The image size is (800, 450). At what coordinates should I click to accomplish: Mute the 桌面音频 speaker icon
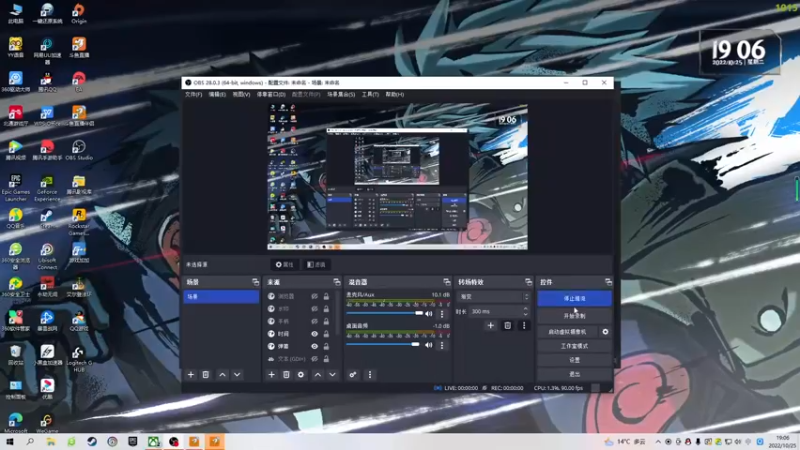tap(429, 345)
